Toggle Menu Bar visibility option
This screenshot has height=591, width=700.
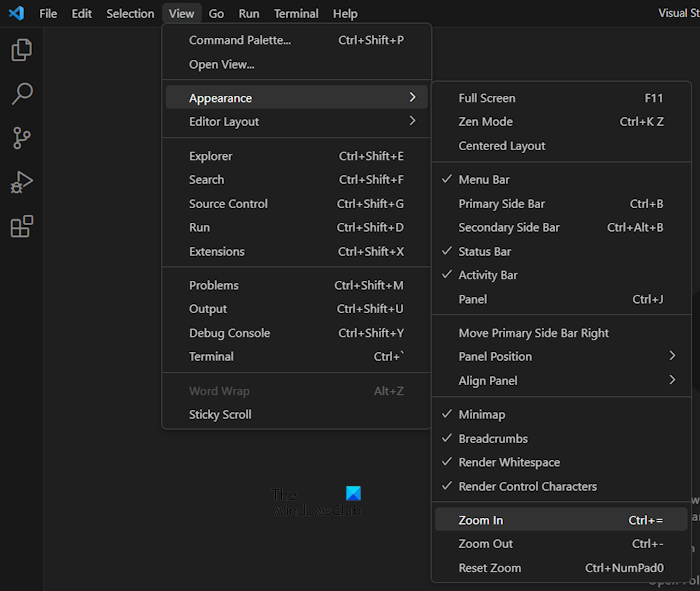coord(484,180)
